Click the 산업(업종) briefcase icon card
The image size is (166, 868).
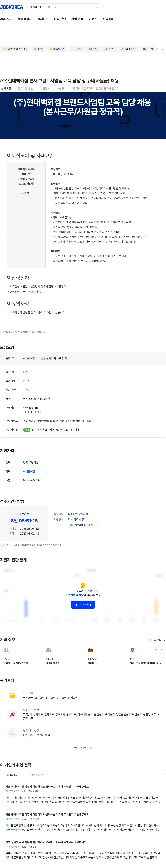pyautogui.click(x=104, y=656)
